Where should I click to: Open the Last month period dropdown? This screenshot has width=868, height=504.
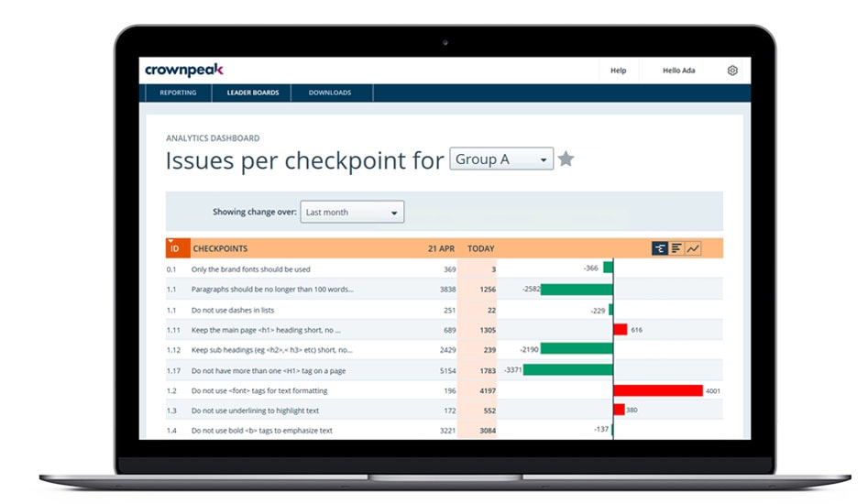pyautogui.click(x=352, y=213)
